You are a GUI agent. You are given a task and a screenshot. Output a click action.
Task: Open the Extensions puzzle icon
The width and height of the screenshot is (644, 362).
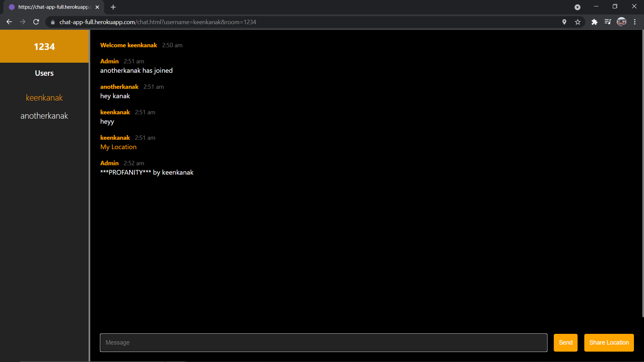click(594, 22)
